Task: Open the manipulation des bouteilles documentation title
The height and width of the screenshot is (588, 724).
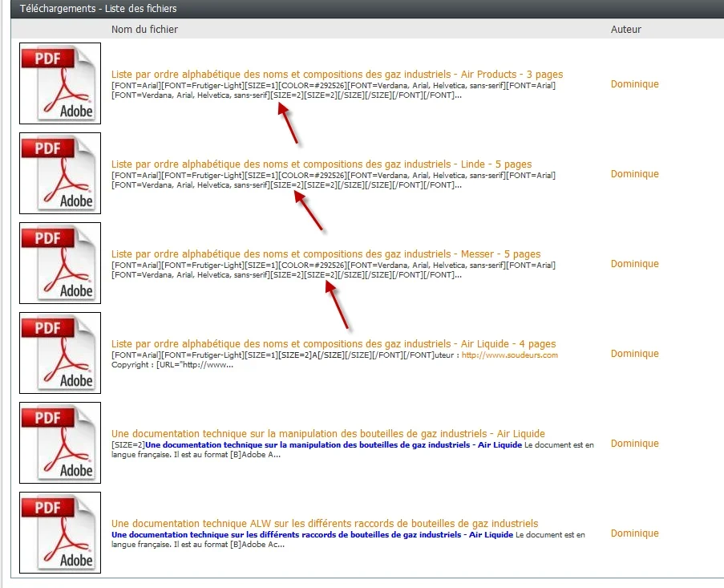Action: point(327,434)
